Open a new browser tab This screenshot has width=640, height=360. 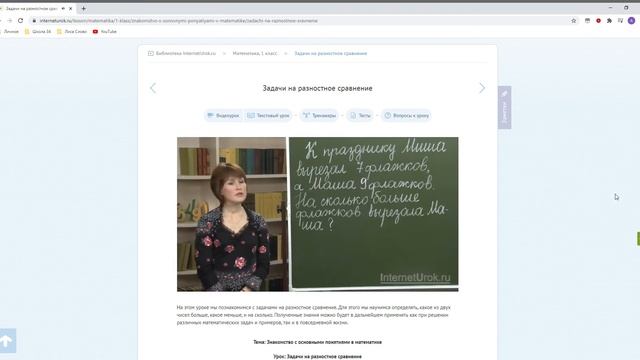coord(83,8)
